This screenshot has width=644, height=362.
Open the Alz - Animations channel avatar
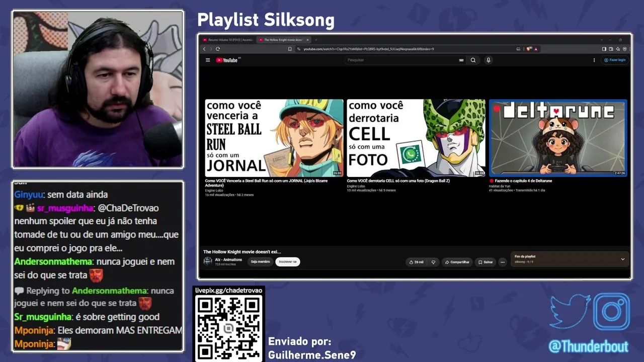click(x=208, y=261)
